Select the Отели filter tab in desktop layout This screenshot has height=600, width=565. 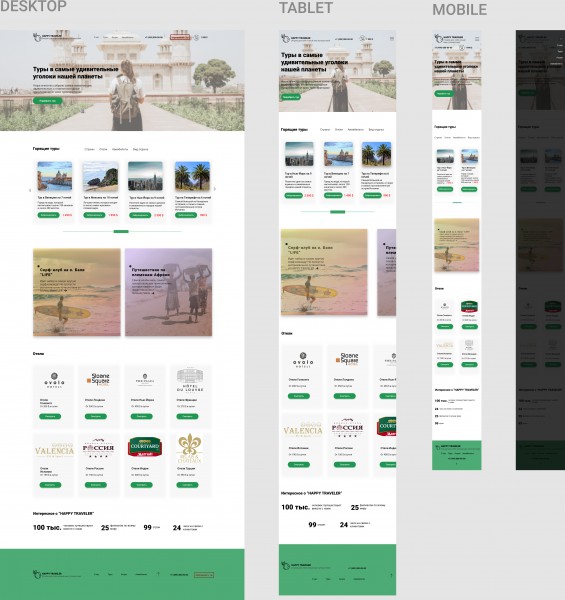coord(103,149)
